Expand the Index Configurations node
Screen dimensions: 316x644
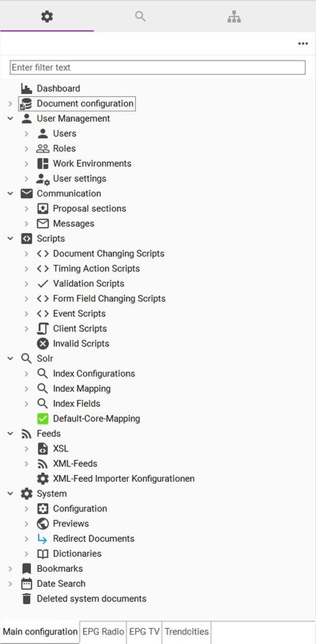[26, 373]
